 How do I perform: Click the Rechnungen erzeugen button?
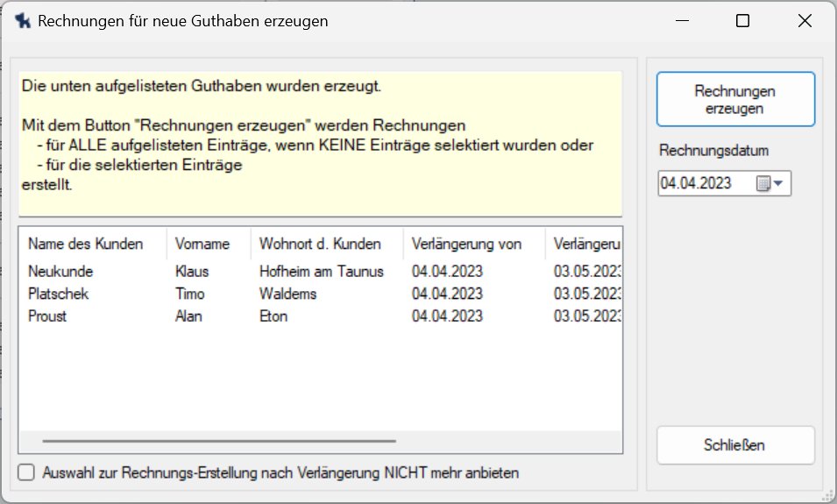735,100
